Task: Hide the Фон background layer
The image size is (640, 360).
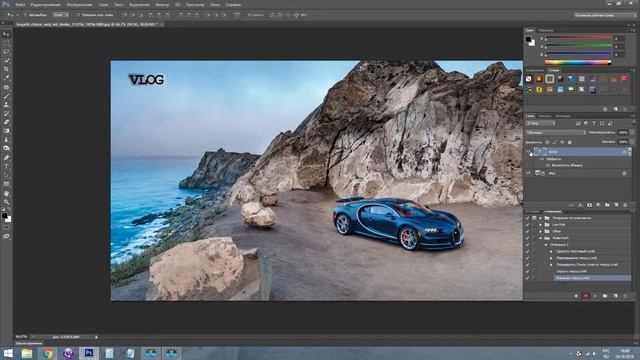Action: coord(529,173)
